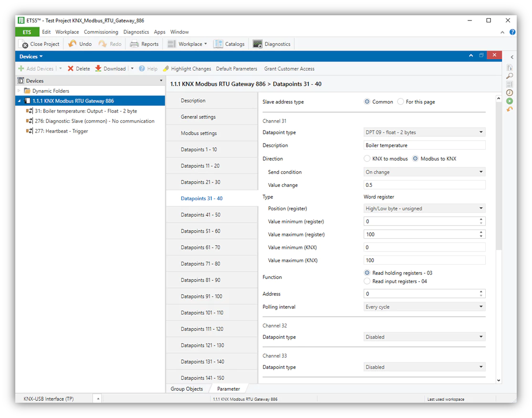Click the Dynamic Folders folder icon
Viewport: 532px width, 418px height.
tap(27, 91)
